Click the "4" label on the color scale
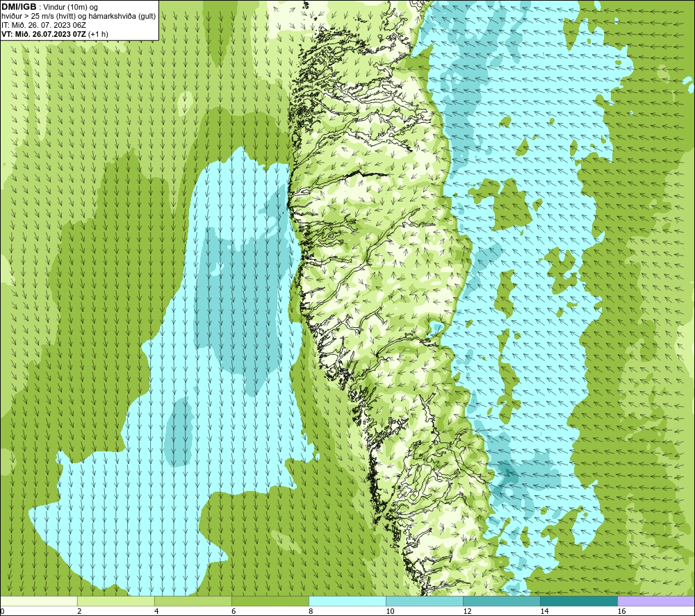 pos(156,612)
